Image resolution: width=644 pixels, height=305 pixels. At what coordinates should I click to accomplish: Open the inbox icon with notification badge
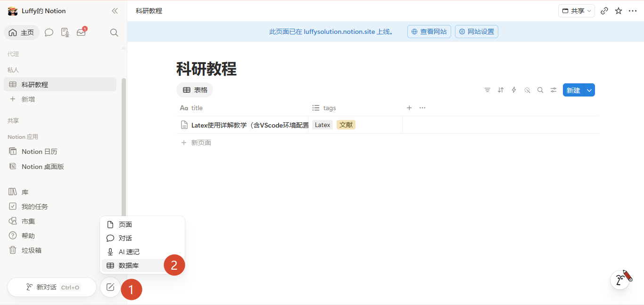coord(82,32)
